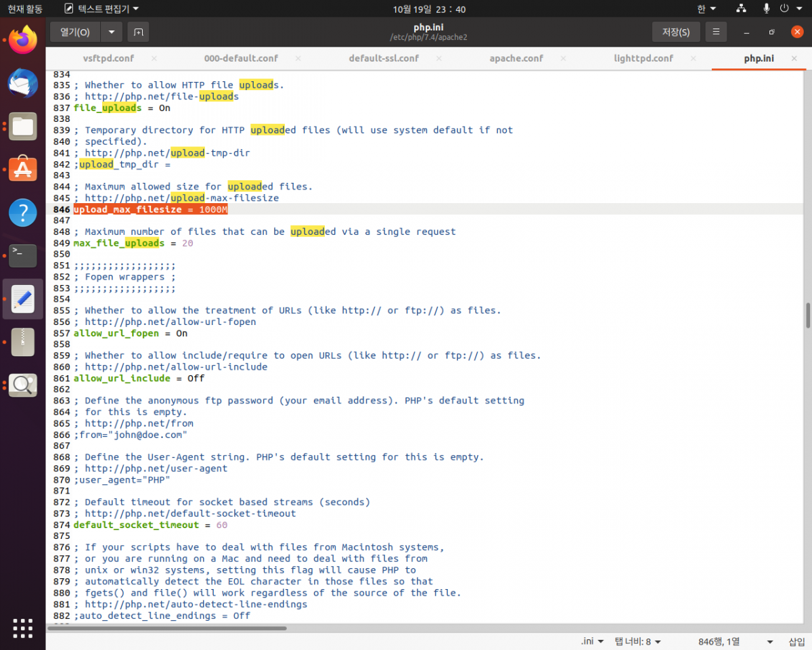Launch Firefox from the dock
Image resolution: width=812 pixels, height=650 pixels.
click(23, 40)
